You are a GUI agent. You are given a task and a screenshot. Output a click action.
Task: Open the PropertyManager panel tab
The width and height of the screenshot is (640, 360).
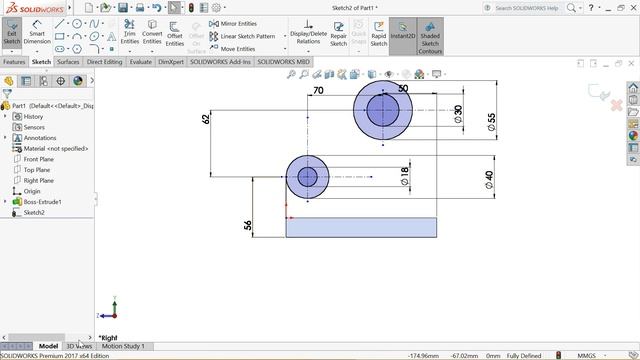point(26,81)
